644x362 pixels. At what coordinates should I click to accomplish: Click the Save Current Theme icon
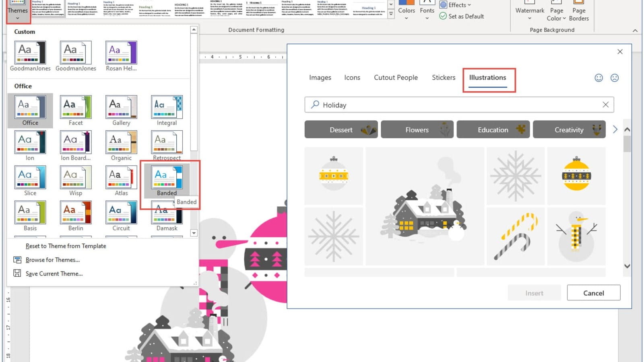(x=17, y=274)
